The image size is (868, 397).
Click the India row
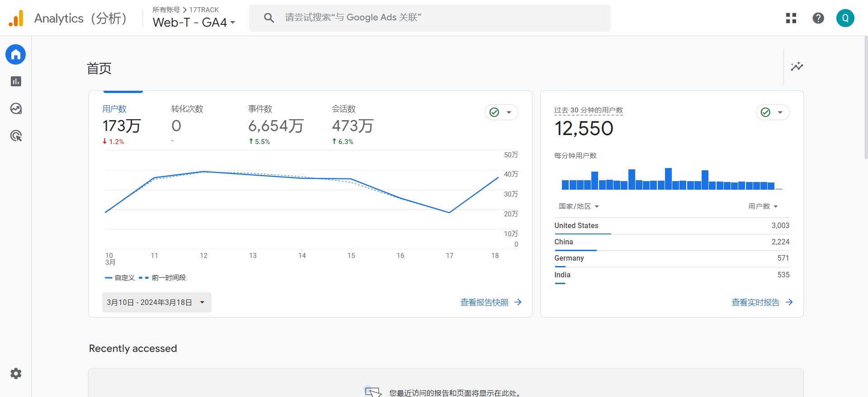pos(672,275)
